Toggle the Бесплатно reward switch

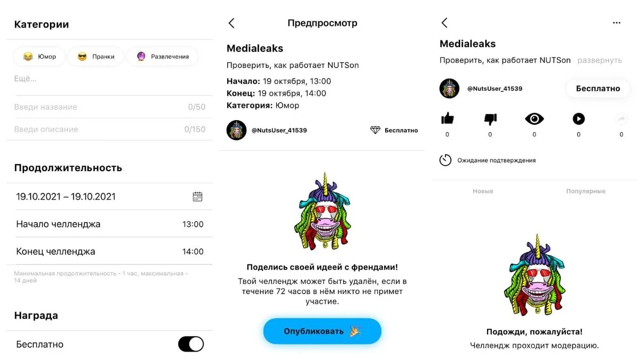coord(191,344)
